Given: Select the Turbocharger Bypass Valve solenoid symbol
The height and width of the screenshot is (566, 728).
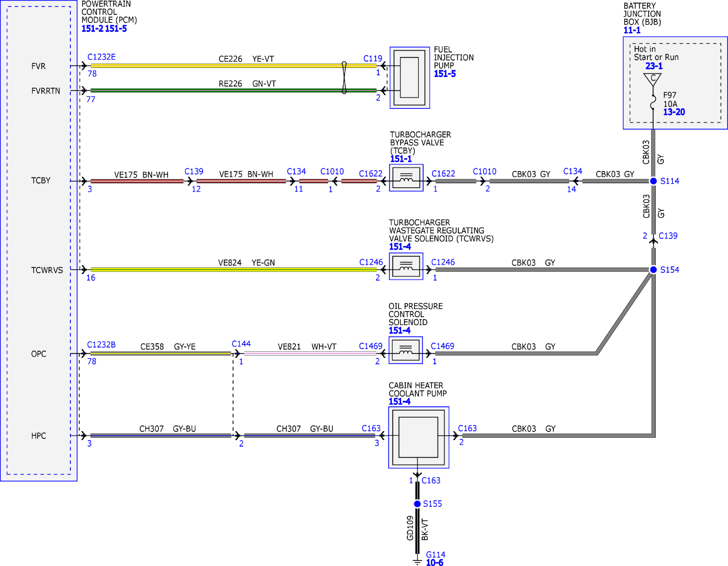Looking at the screenshot, I should 406,178.
